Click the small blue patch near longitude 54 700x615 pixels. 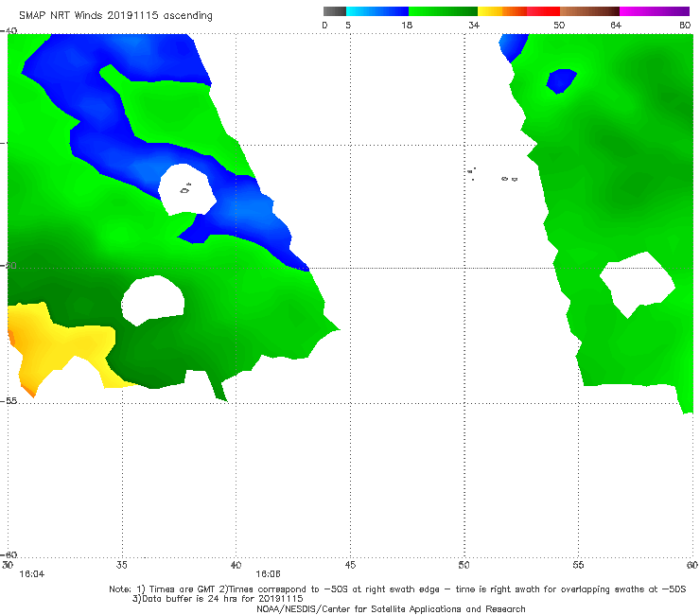tap(561, 80)
